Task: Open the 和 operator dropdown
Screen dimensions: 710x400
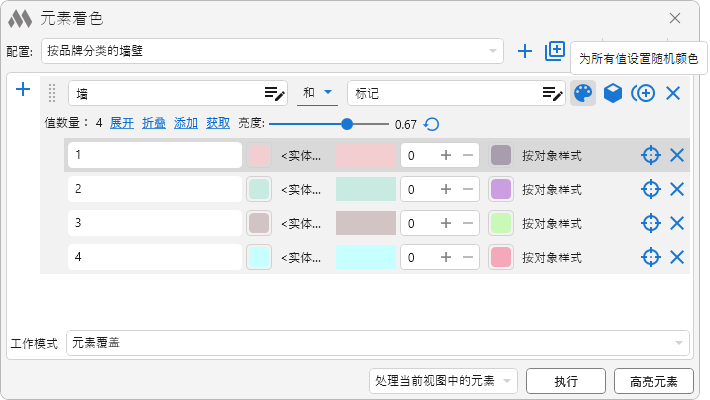Action: coord(318,93)
